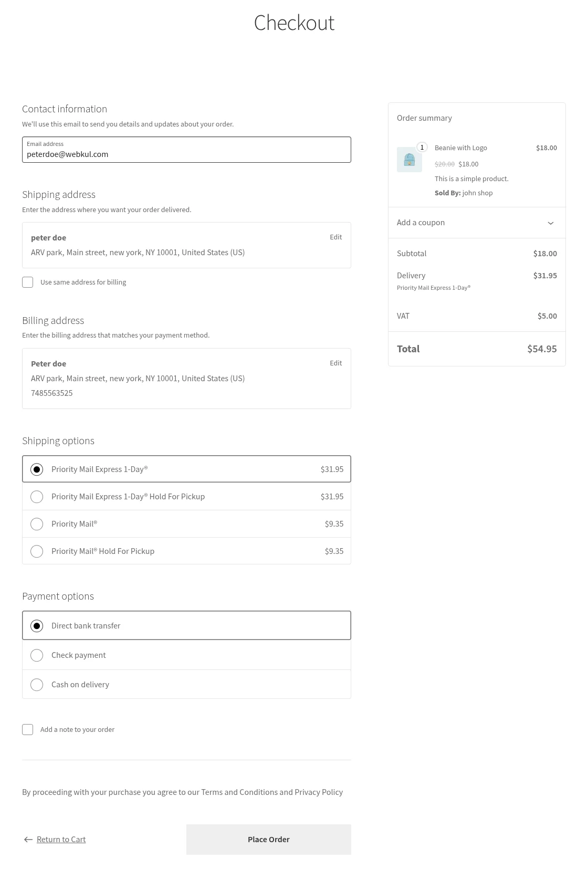
Task: Pick Priority Mail Hold For Pickup option
Action: tap(37, 551)
